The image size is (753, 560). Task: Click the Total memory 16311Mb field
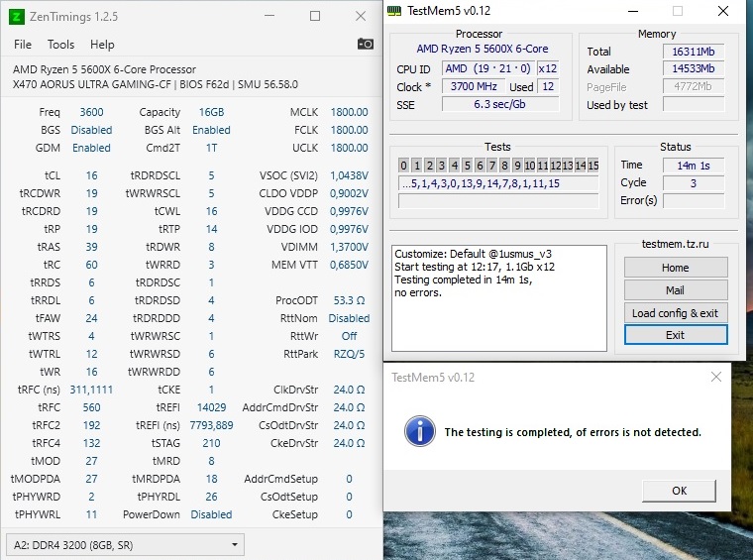point(693,52)
